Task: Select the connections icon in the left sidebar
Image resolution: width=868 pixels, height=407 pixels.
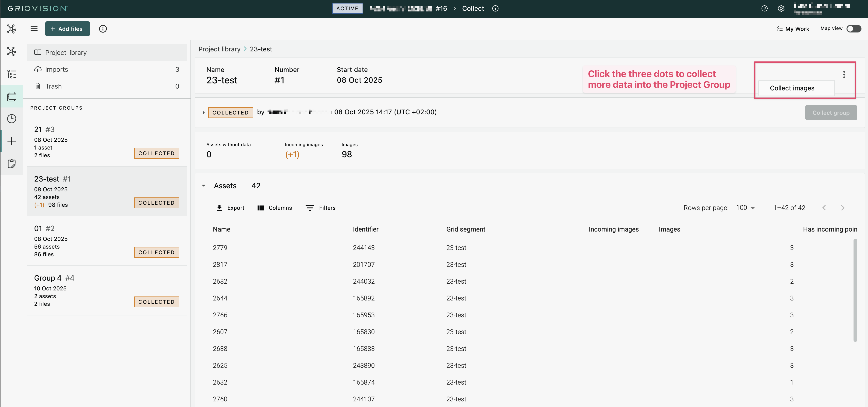Action: [11, 29]
